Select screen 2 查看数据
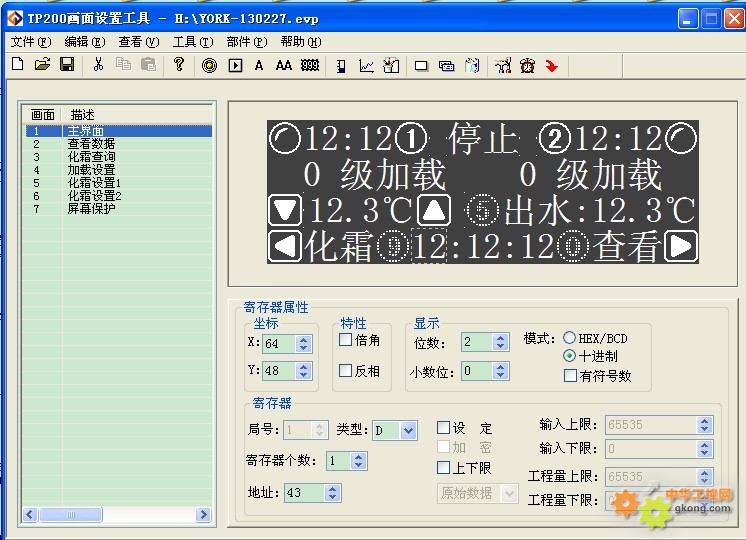 point(118,144)
